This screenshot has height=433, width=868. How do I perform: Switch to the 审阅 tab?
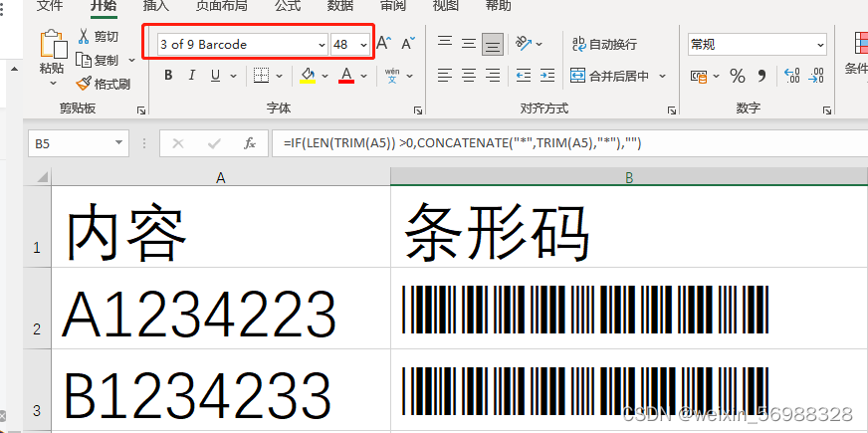393,6
